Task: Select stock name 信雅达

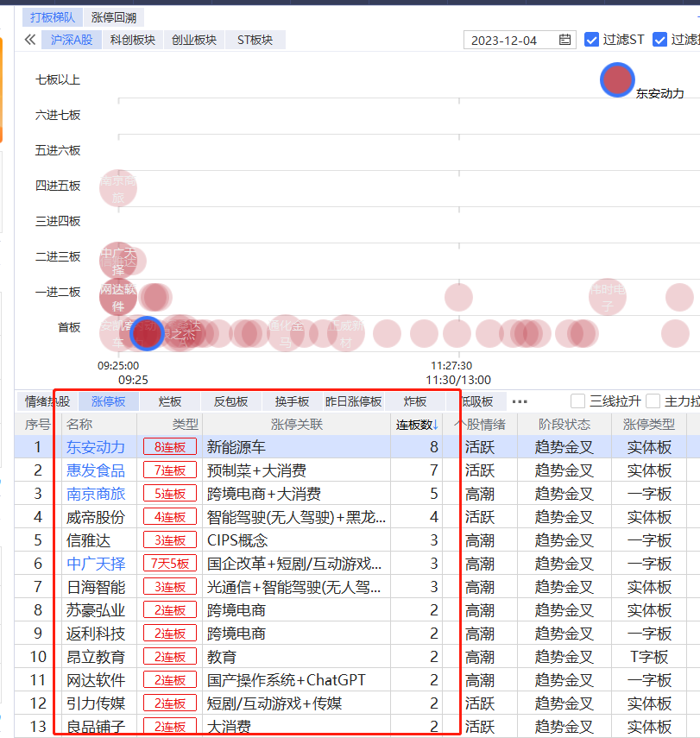Action: pyautogui.click(x=89, y=540)
